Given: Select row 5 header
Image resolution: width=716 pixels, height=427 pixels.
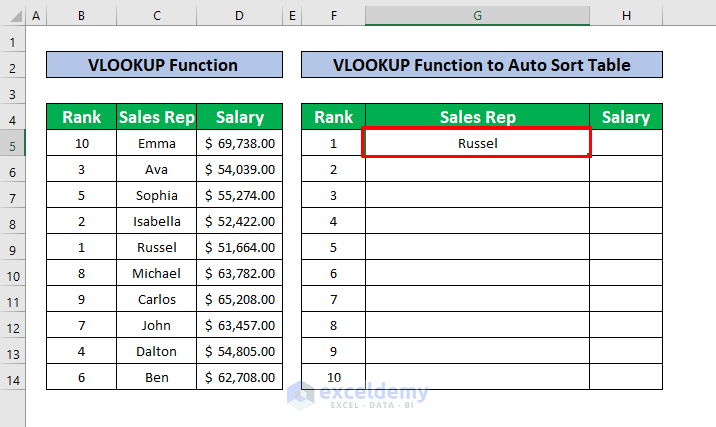Looking at the screenshot, I should click(13, 144).
